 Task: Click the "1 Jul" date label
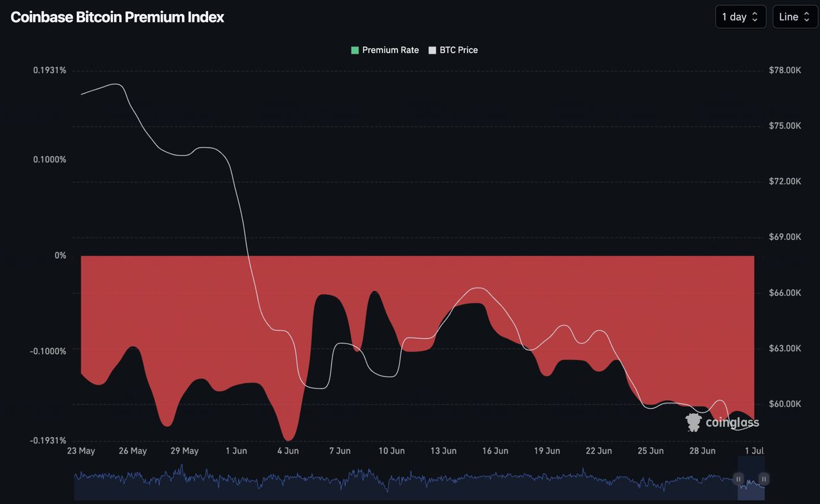point(753,451)
